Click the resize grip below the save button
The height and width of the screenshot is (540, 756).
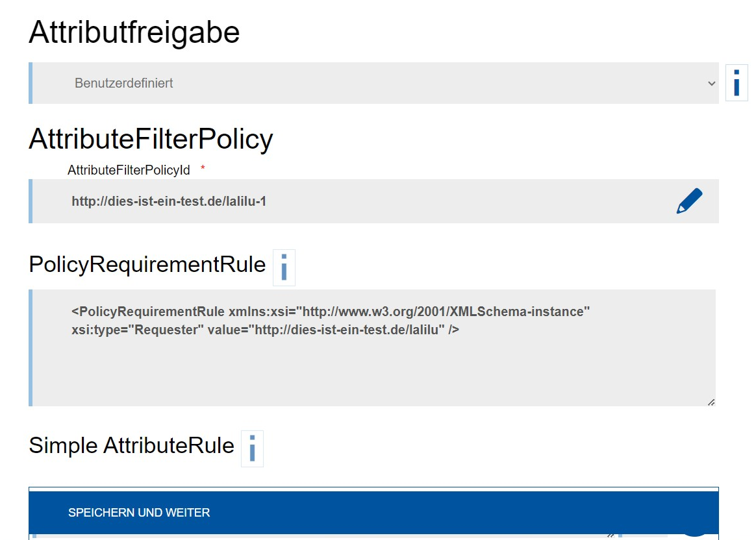(x=609, y=536)
